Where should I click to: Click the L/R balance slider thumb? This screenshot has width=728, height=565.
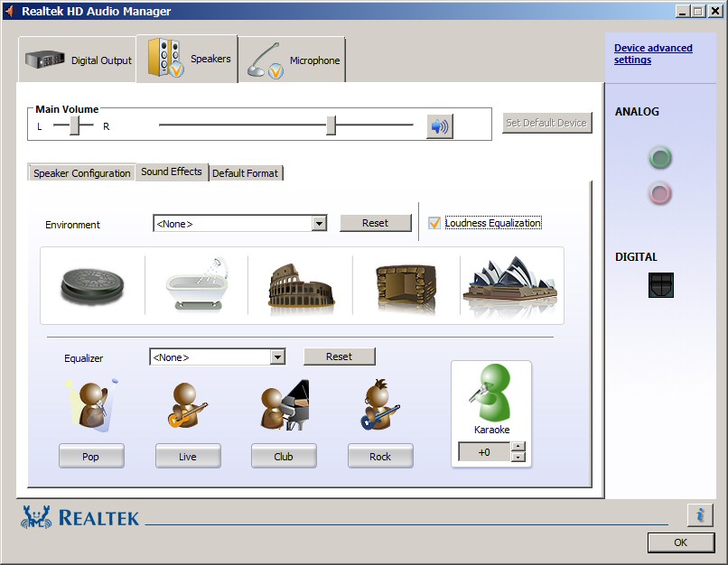74,125
